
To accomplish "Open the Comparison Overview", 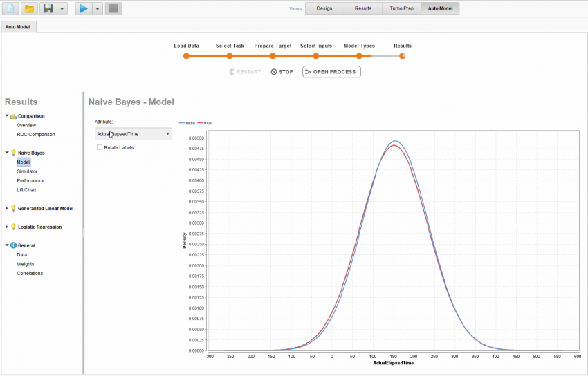I will click(x=26, y=126).
